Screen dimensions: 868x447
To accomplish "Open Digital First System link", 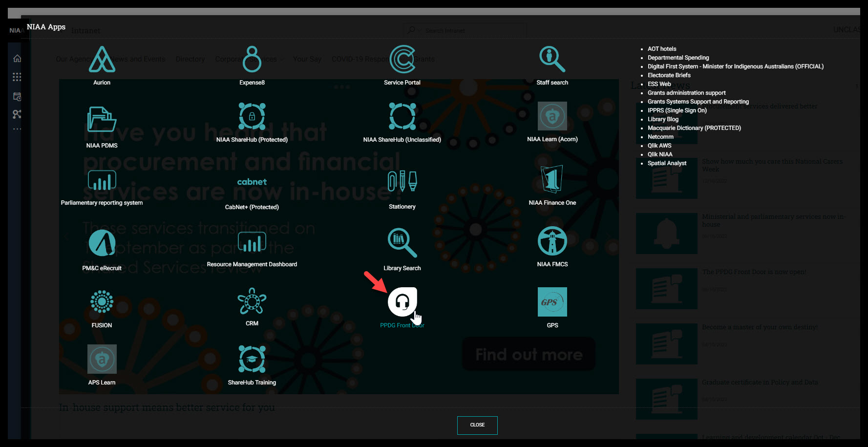I will tap(736, 66).
